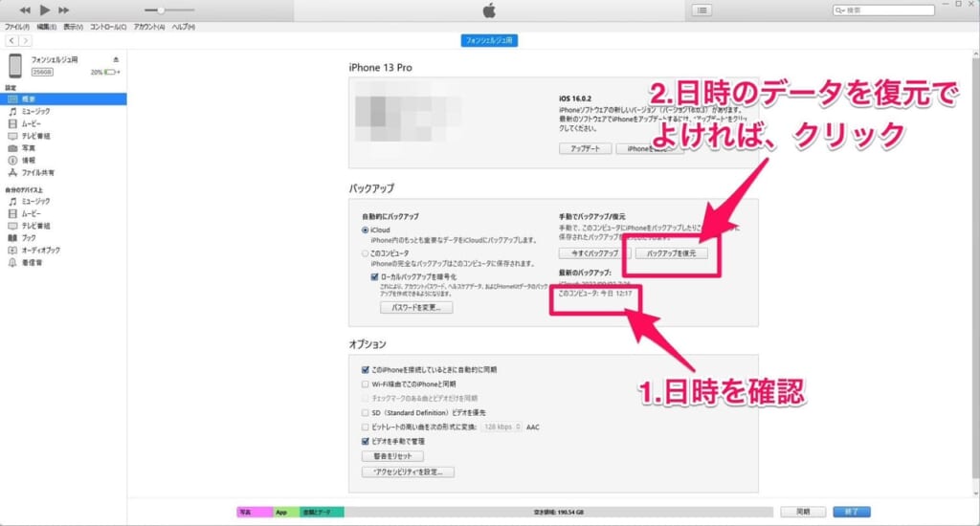Select 概要 in the settings sidebar

[63, 99]
